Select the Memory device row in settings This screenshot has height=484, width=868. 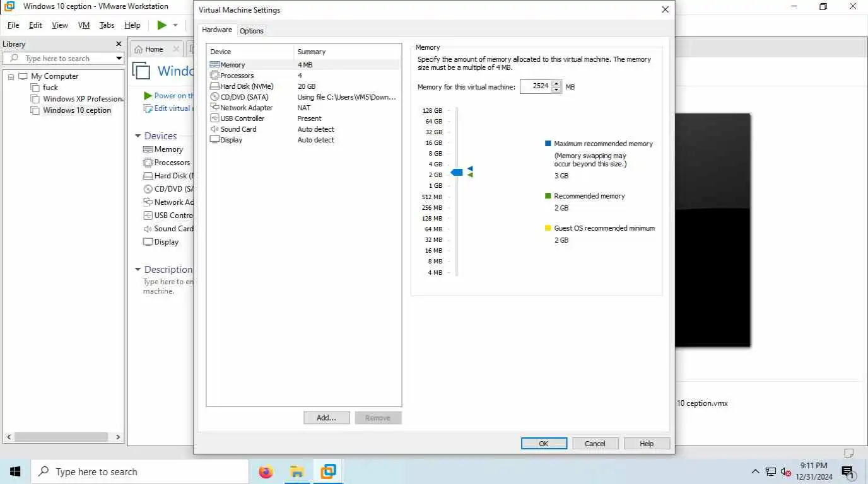(304, 65)
